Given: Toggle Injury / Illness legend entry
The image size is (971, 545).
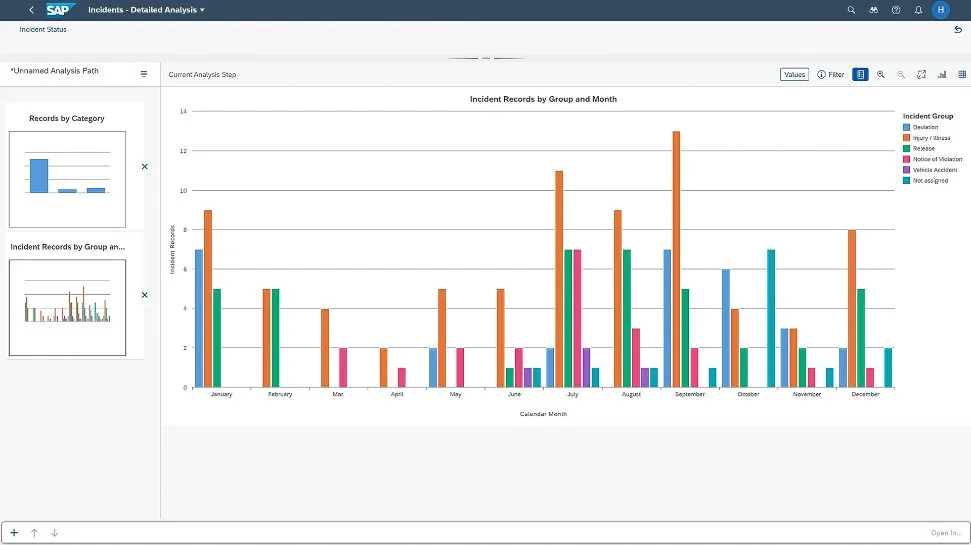Looking at the screenshot, I should click(x=930, y=138).
